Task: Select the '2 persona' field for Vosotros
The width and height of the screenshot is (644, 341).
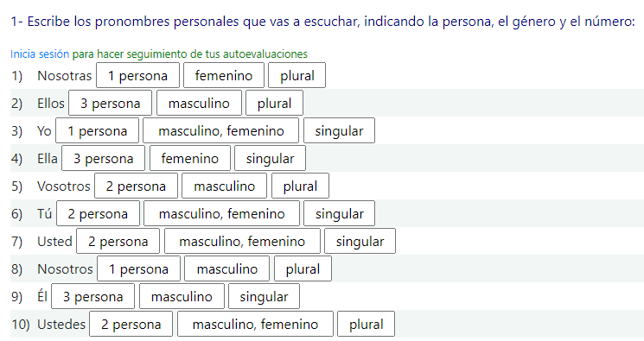Action: pos(137,186)
